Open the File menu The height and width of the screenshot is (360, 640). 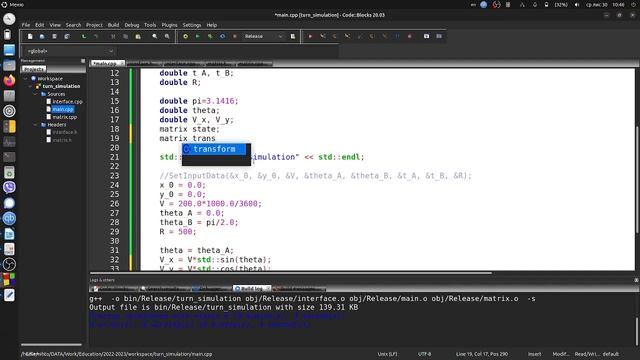coord(26,25)
